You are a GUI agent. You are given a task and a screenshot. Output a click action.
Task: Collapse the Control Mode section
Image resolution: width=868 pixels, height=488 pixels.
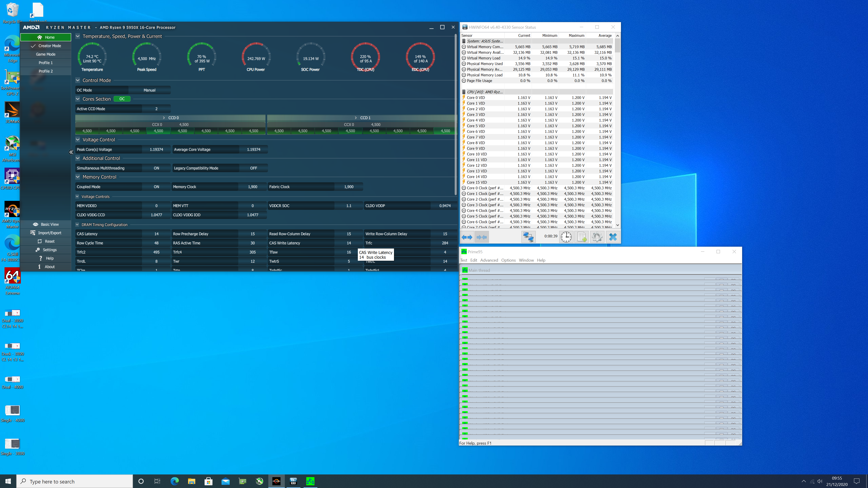click(x=78, y=80)
